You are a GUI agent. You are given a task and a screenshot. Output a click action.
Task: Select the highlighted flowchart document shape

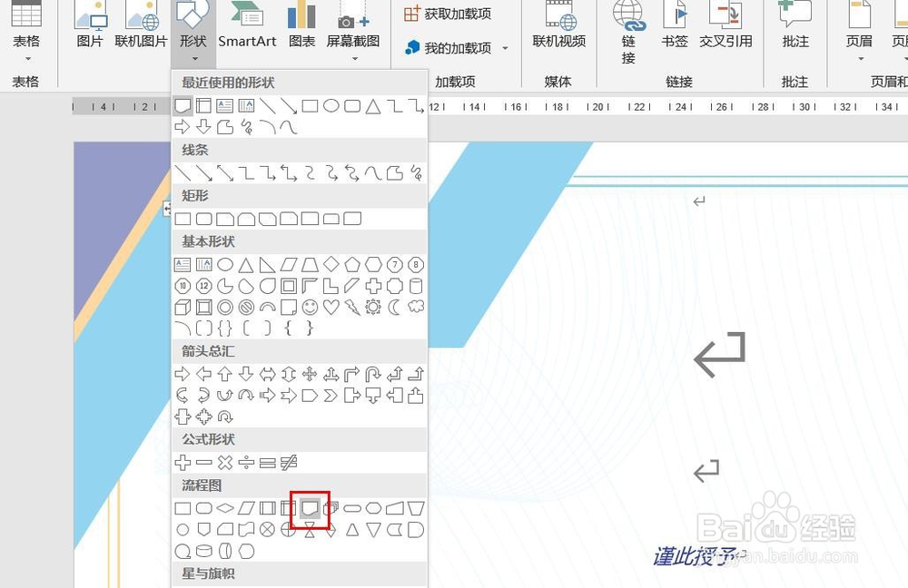(x=310, y=509)
